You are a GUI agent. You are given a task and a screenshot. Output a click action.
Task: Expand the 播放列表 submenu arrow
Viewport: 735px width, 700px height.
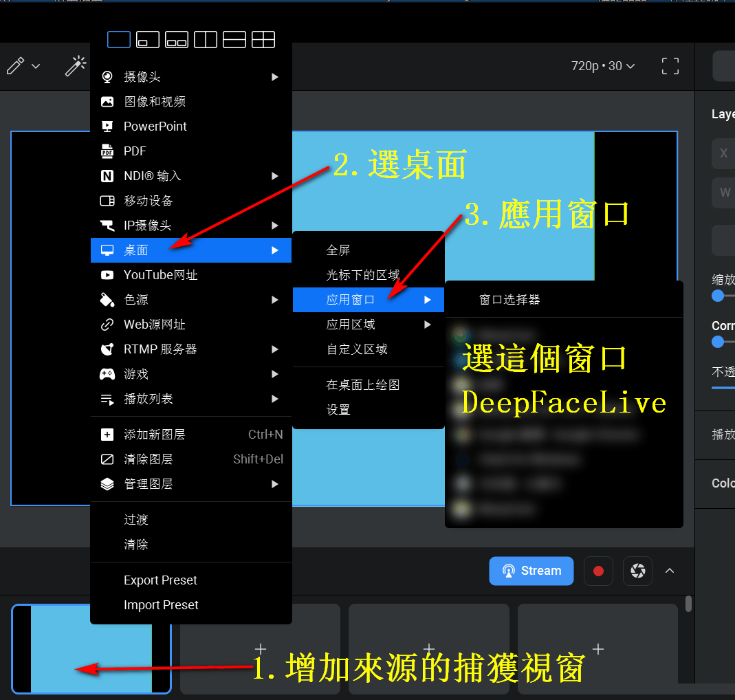tap(275, 399)
